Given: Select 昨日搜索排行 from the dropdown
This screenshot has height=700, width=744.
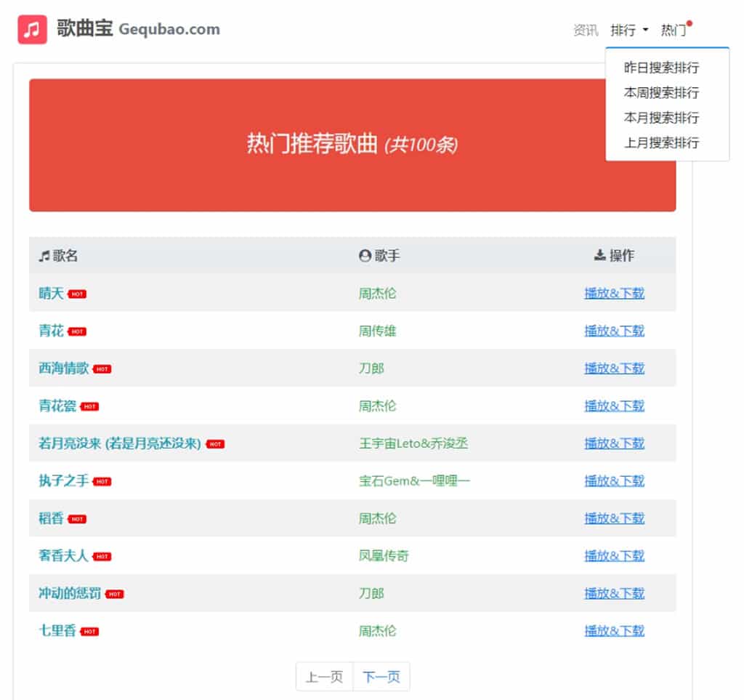Looking at the screenshot, I should click(661, 68).
